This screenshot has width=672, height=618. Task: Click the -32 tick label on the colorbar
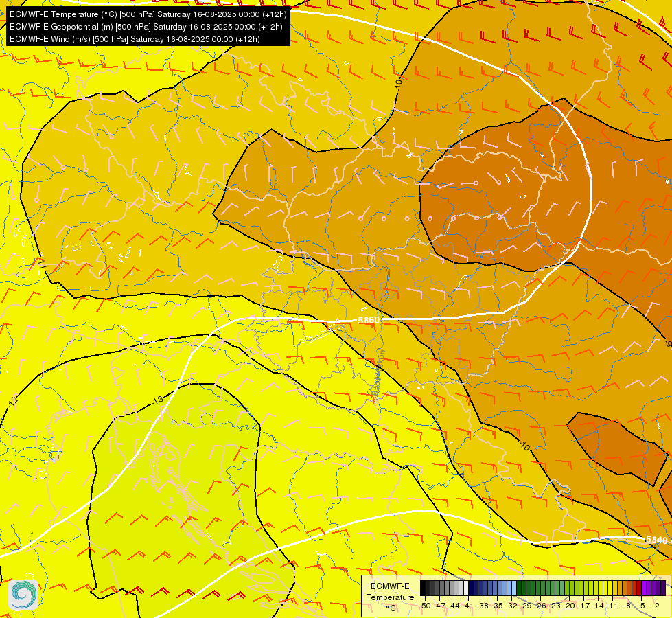point(511,606)
